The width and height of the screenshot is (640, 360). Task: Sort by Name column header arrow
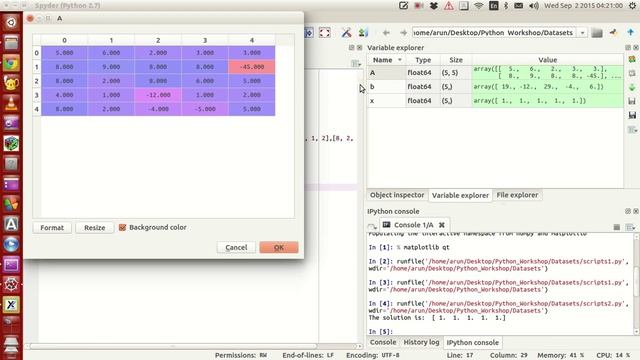coord(400,60)
